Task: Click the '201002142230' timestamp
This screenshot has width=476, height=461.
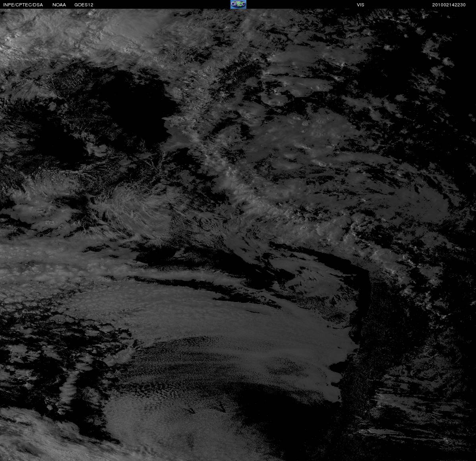Action: click(x=449, y=5)
